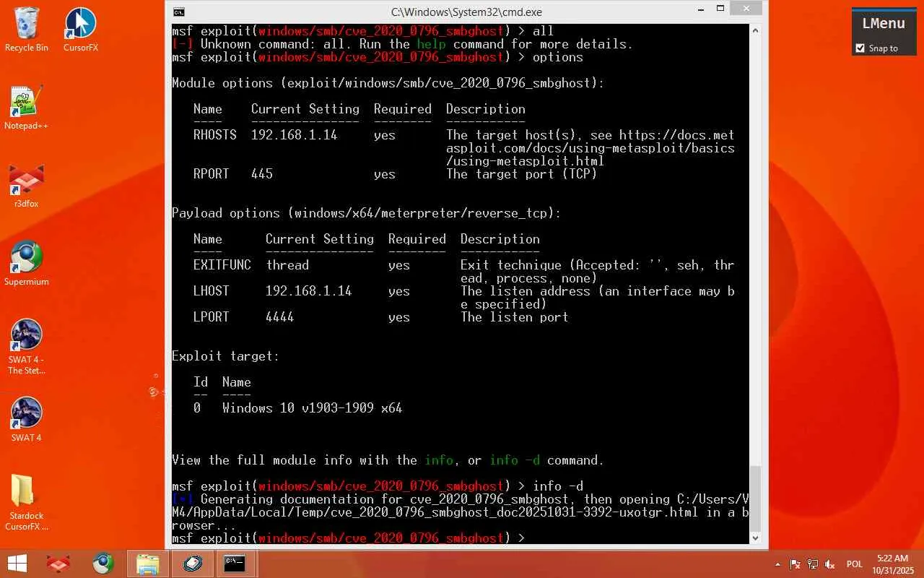The width and height of the screenshot is (924, 578).
Task: Toggle the Snap to checkbox in LMenu
Action: 860,48
